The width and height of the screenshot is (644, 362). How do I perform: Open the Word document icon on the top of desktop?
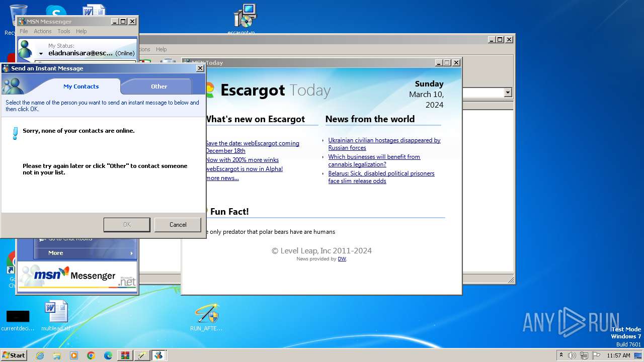tap(94, 10)
